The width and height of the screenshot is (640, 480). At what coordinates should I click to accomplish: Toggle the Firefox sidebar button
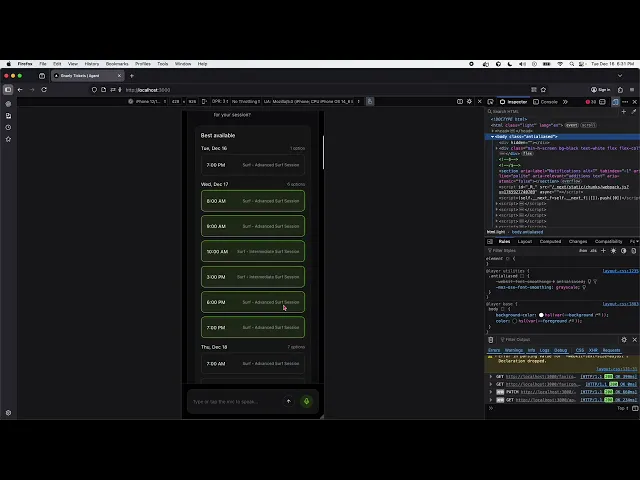(x=8, y=90)
